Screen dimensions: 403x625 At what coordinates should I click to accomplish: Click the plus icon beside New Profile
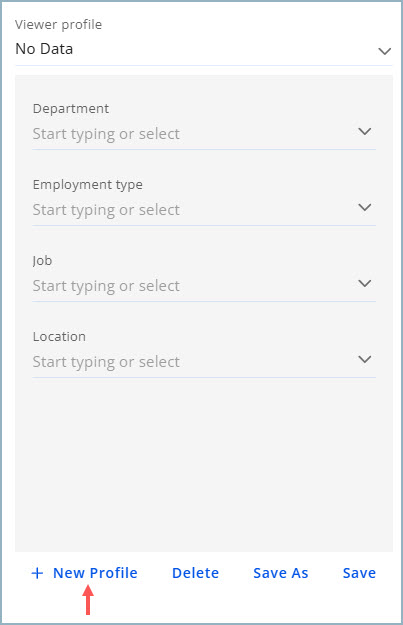point(37,573)
